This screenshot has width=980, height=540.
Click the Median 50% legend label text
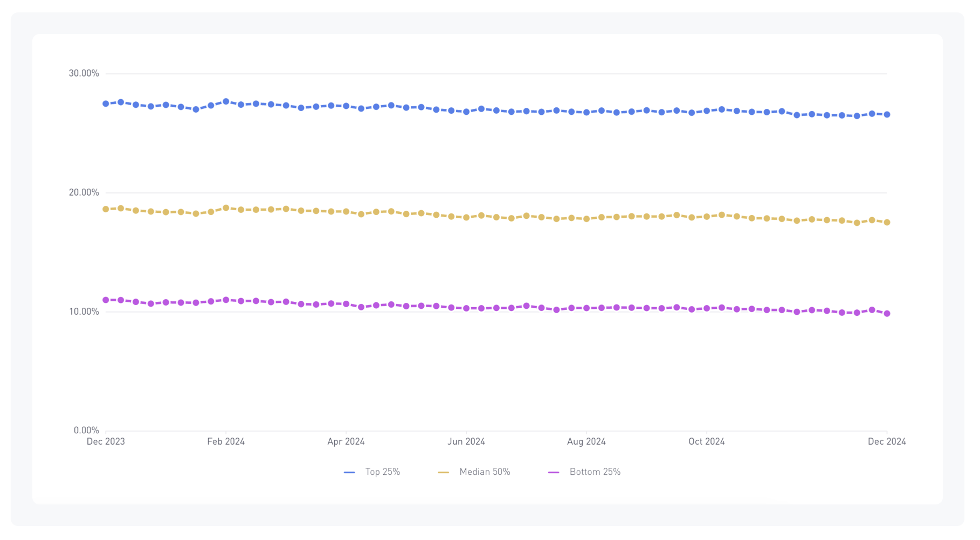pyautogui.click(x=484, y=471)
